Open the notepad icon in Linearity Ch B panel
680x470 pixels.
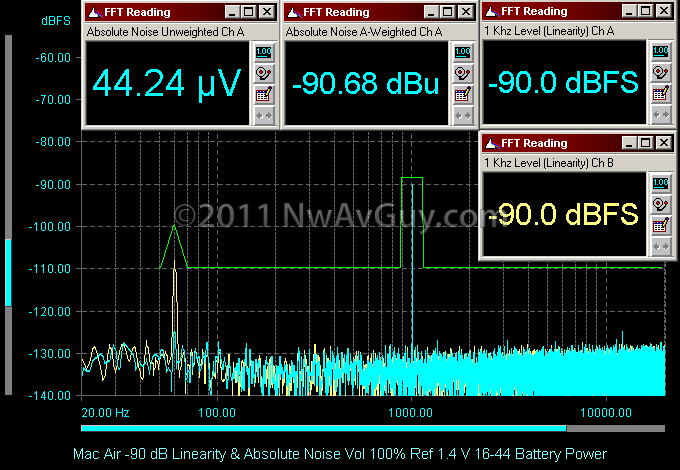pyautogui.click(x=661, y=226)
